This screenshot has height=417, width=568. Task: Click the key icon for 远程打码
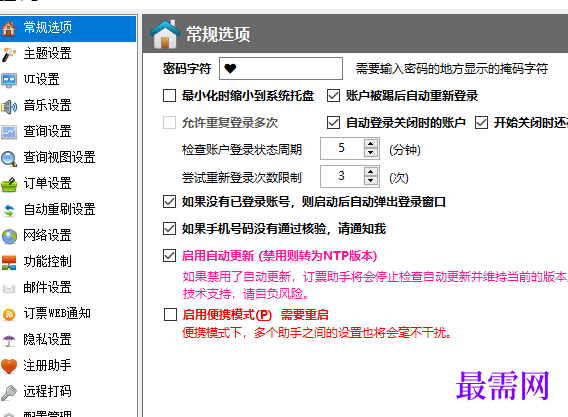[x=9, y=392]
